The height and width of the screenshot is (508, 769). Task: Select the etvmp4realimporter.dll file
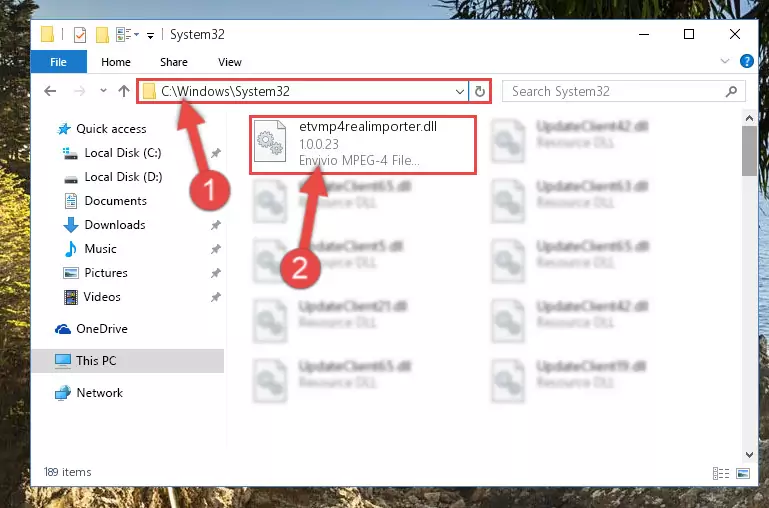coord(363,144)
